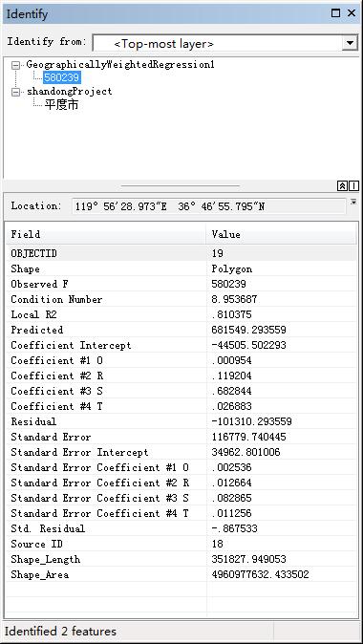
Task: Collapse the shandongProject tree node
Action: point(15,92)
